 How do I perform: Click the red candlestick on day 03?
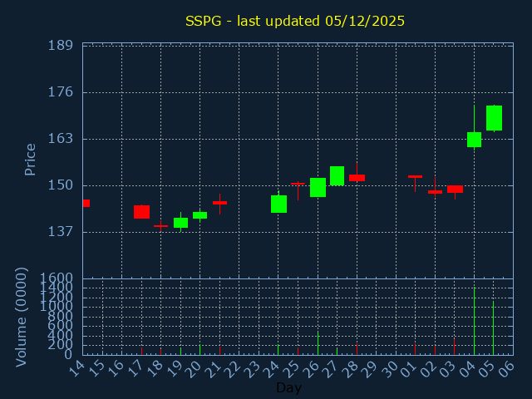pos(455,190)
